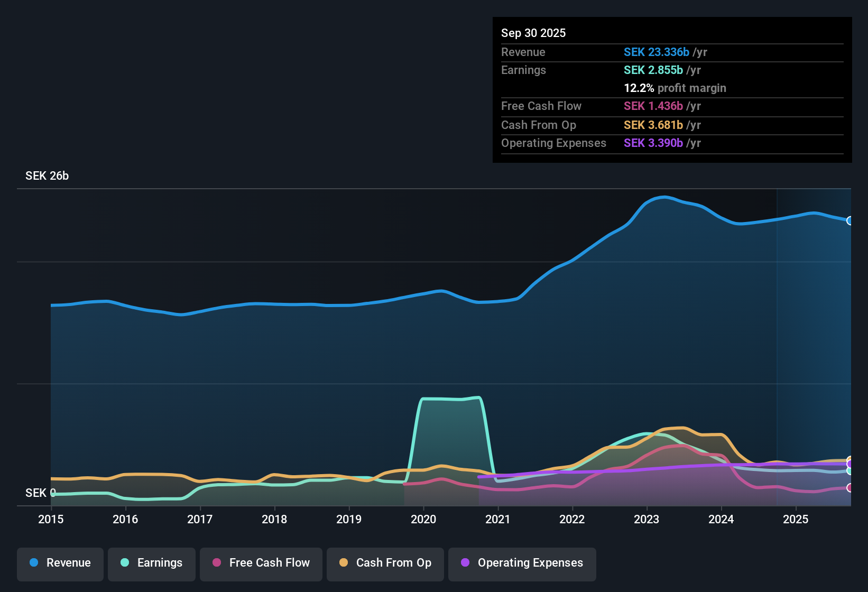Click the teal Earnings legend dot
868x592 pixels.
125,563
